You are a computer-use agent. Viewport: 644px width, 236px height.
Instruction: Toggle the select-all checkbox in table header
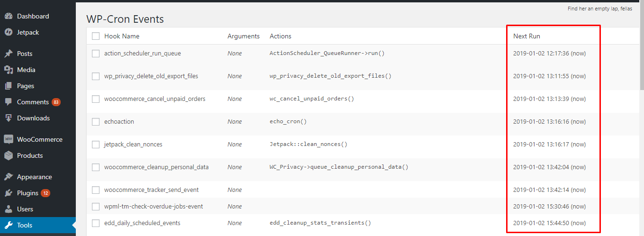(96, 36)
